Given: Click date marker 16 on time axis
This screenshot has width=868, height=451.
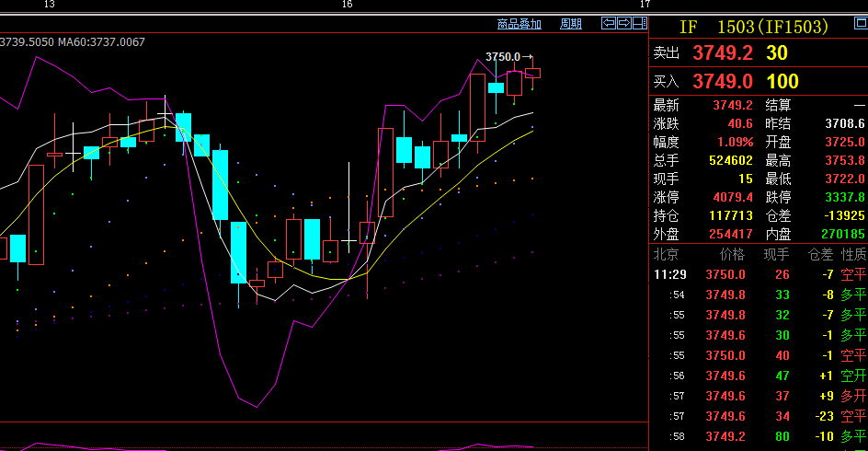Looking at the screenshot, I should (347, 5).
